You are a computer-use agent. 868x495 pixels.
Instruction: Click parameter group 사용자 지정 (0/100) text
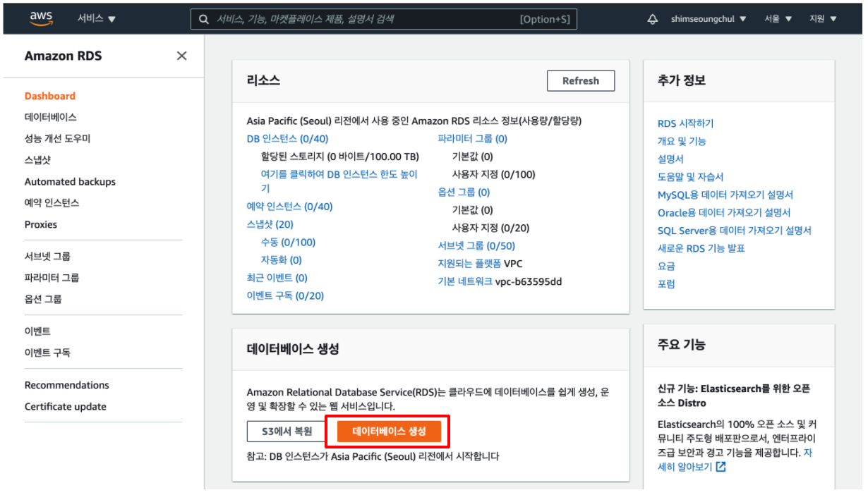tap(494, 175)
